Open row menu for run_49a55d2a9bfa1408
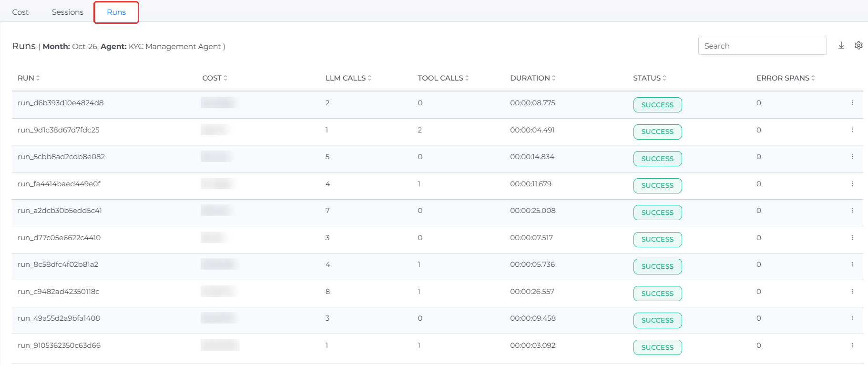 (x=852, y=318)
